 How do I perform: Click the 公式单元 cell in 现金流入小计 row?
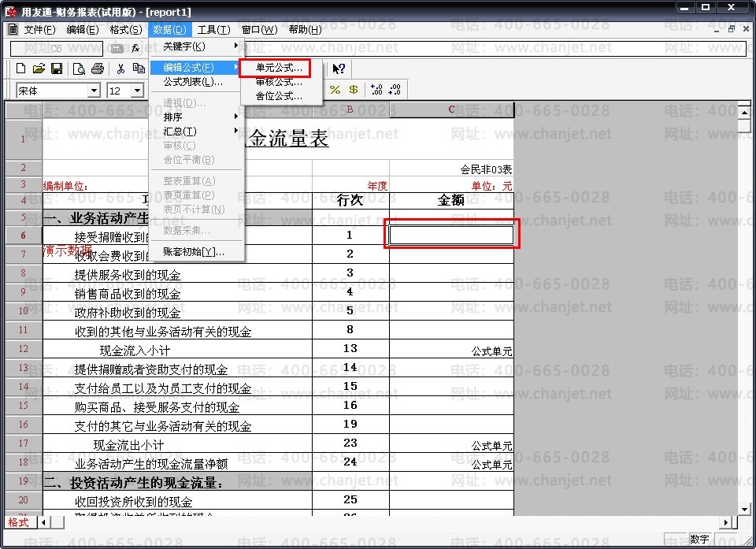pyautogui.click(x=451, y=349)
